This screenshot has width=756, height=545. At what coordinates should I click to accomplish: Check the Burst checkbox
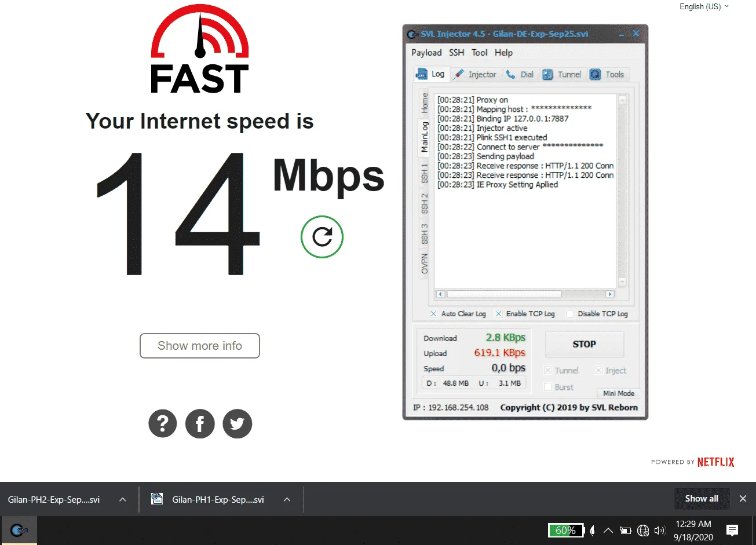click(547, 387)
